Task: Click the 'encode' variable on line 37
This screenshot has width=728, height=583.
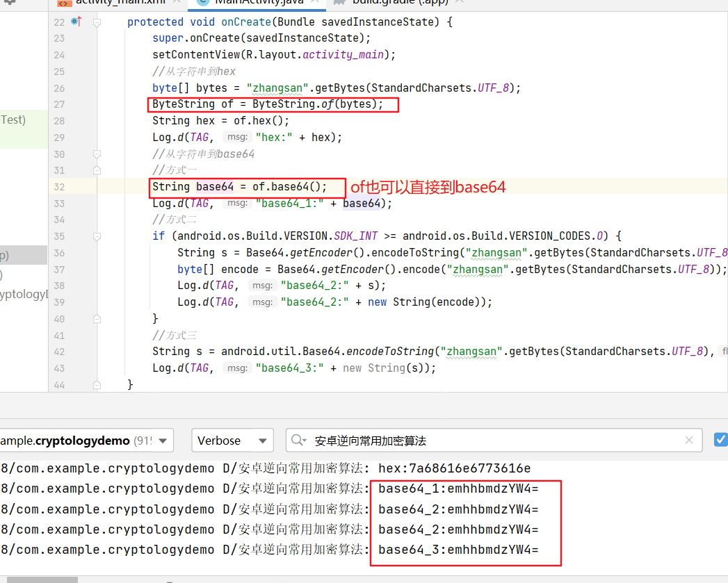Action: point(240,269)
